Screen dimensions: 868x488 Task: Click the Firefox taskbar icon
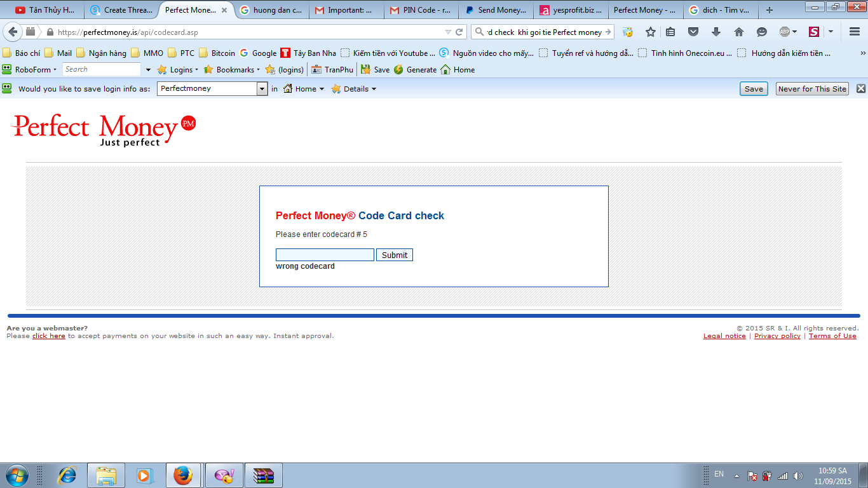(183, 475)
